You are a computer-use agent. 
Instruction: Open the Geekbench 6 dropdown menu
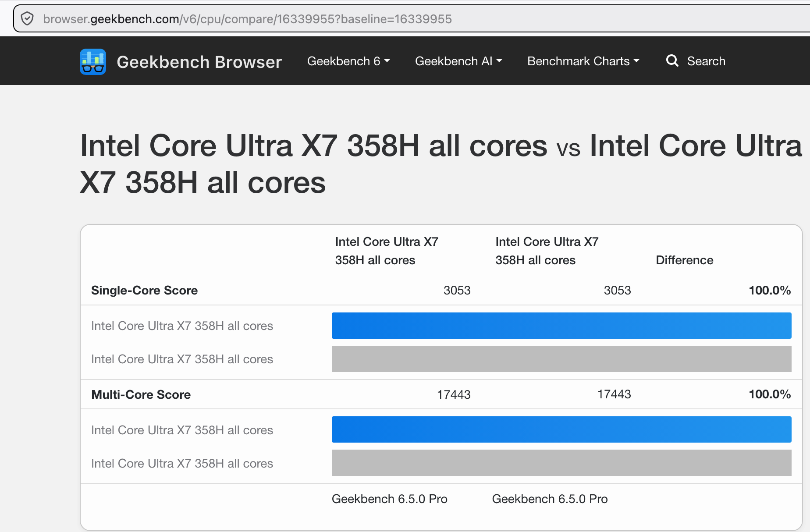click(348, 61)
